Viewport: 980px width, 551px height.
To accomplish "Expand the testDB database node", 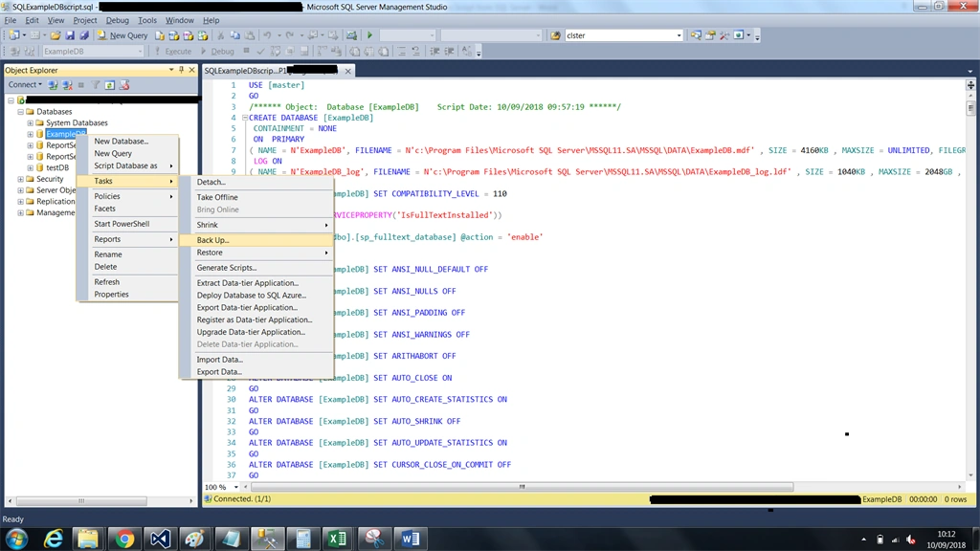I will [30, 168].
